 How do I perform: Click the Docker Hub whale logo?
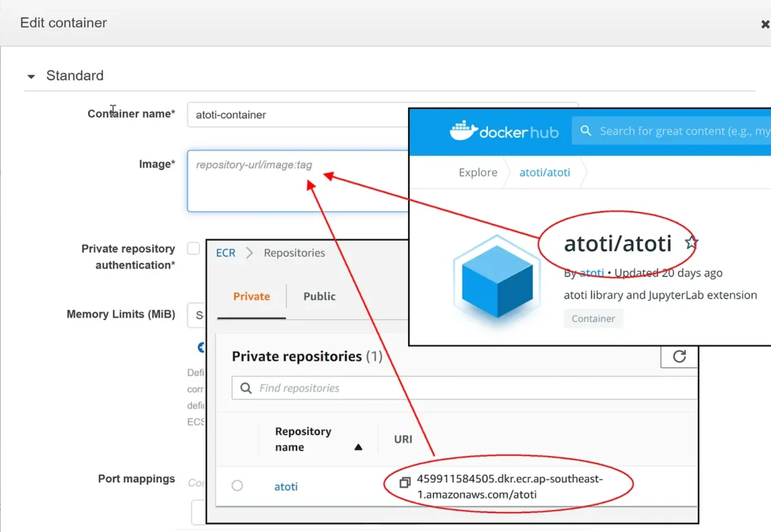463,130
